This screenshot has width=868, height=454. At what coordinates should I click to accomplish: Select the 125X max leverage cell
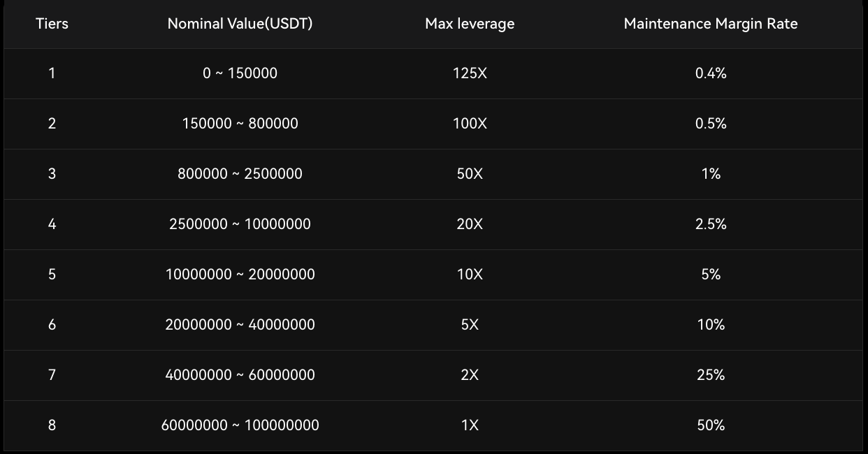(x=470, y=73)
